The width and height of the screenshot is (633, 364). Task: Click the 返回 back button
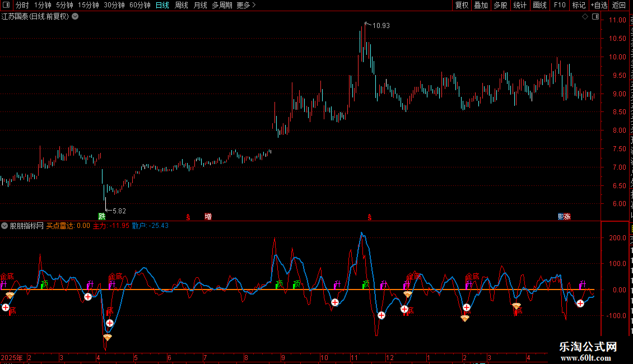click(x=618, y=5)
